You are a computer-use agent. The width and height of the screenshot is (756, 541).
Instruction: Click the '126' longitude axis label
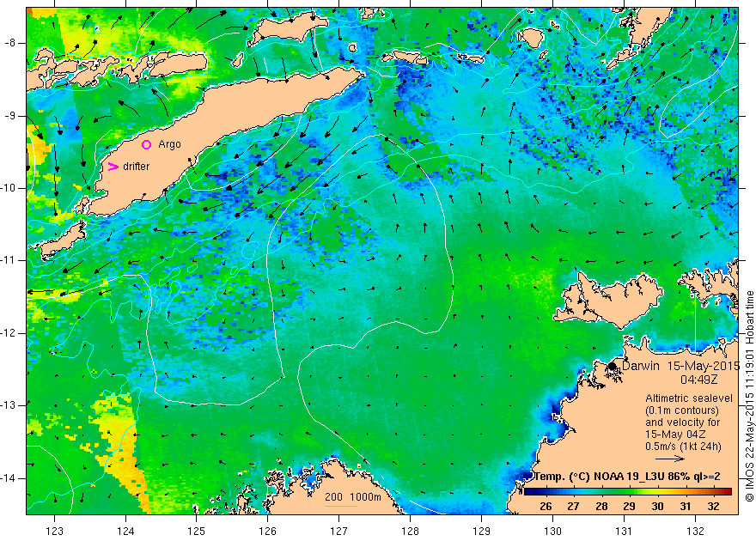pos(267,531)
